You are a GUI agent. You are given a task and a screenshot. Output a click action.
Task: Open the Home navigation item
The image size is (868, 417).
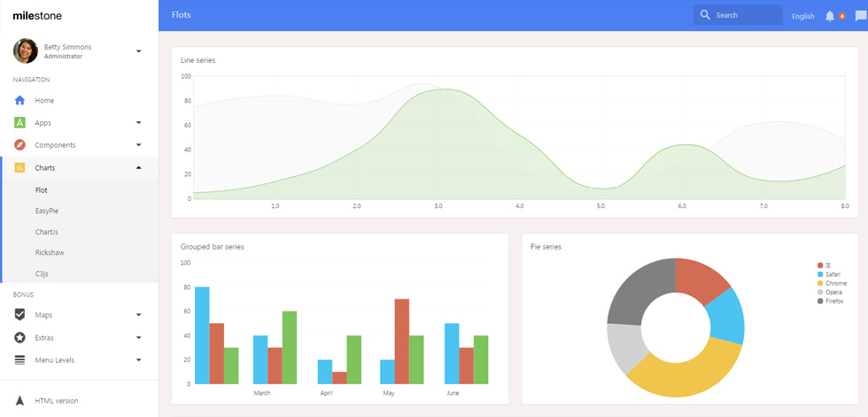coord(79,101)
